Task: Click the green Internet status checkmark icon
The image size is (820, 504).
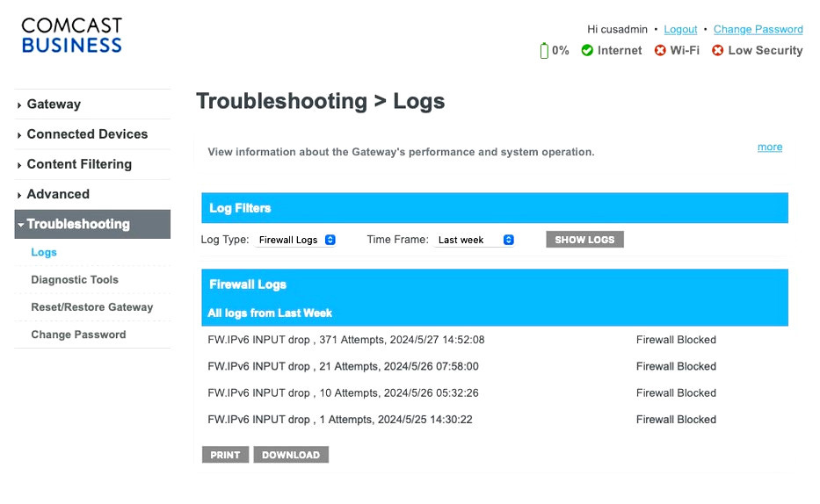Action: (587, 50)
